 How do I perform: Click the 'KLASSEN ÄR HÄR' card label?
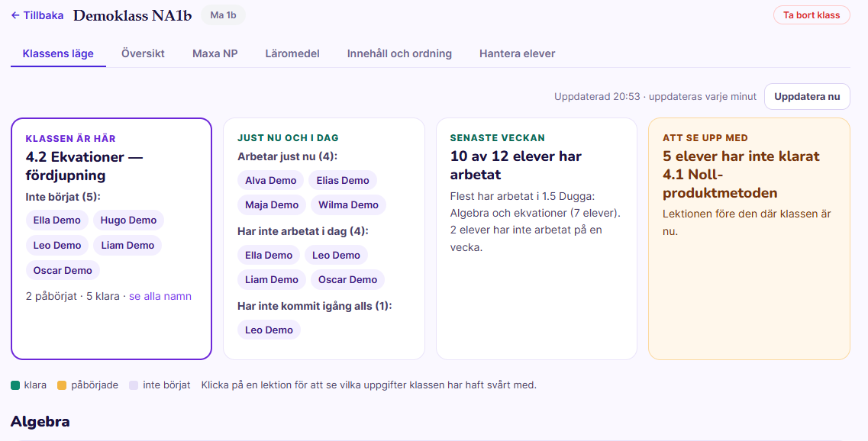[71, 138]
